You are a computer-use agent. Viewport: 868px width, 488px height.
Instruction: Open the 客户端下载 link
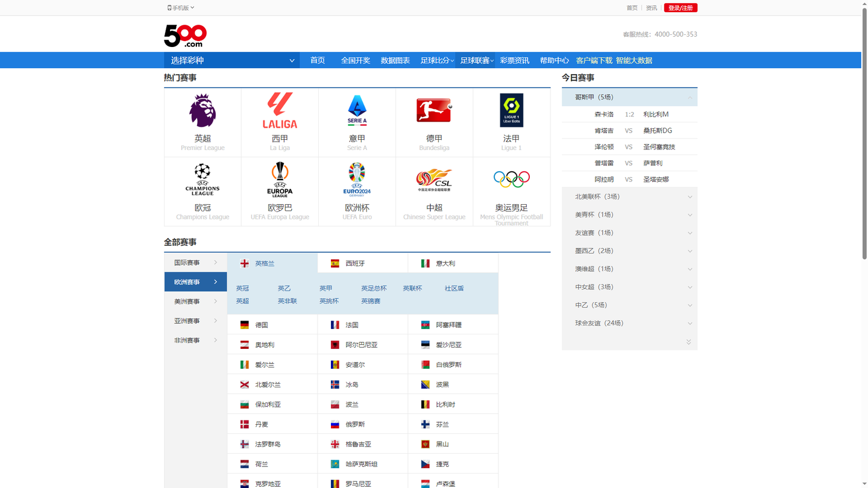coord(594,60)
